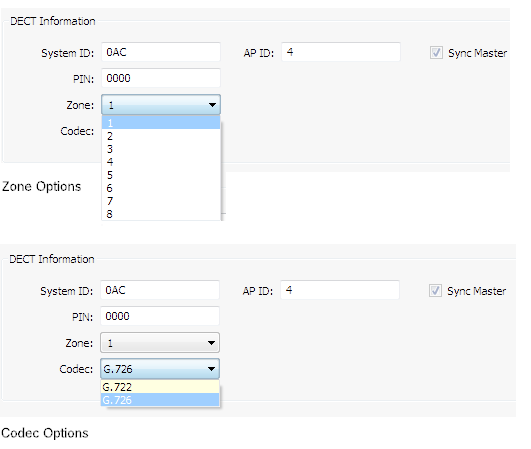Select the G.726 codec option
This screenshot has width=531, height=449.
pos(160,400)
